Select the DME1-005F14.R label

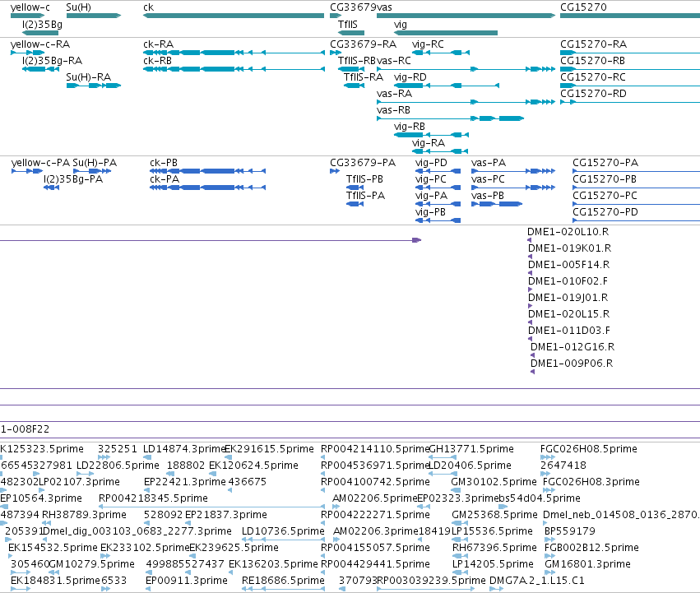(568, 265)
